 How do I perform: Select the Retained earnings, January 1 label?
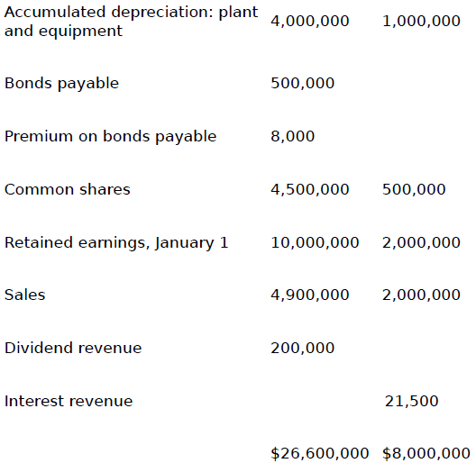click(116, 243)
